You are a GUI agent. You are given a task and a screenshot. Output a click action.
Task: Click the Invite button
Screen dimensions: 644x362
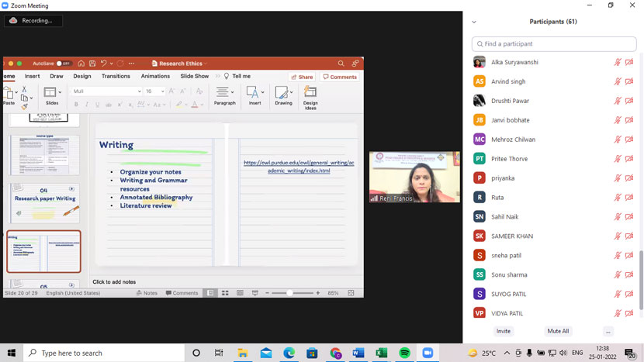click(x=504, y=331)
